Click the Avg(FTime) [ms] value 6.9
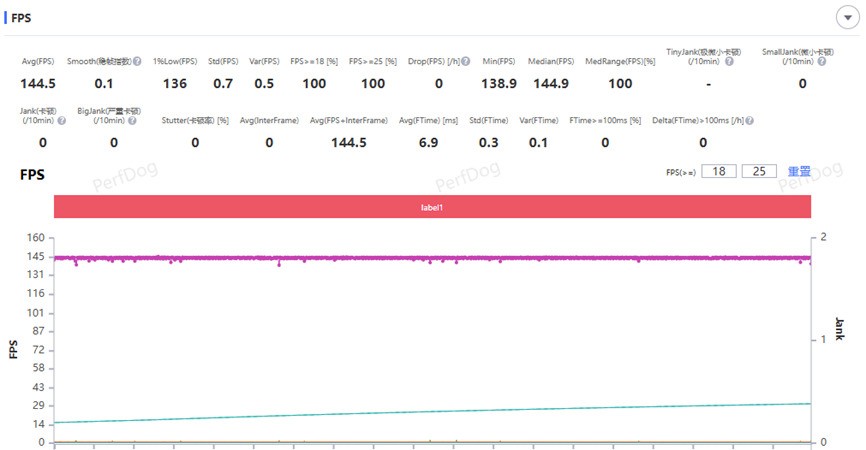Viewport: 866px width, 450px height. pos(428,142)
